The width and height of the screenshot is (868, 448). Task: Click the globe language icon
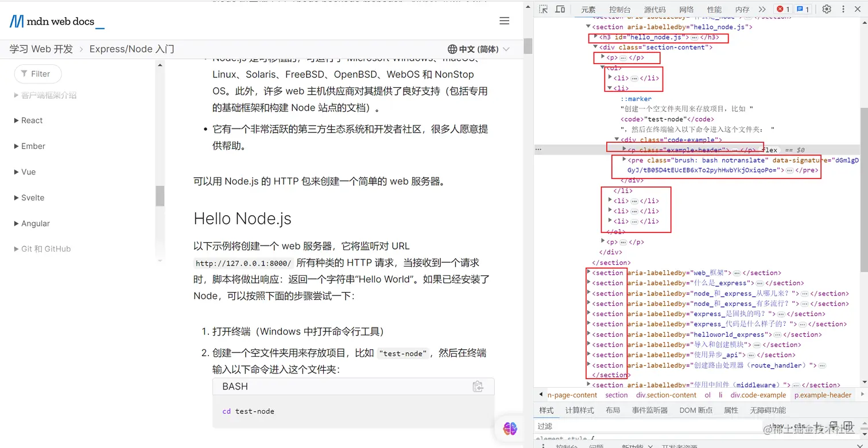(452, 49)
